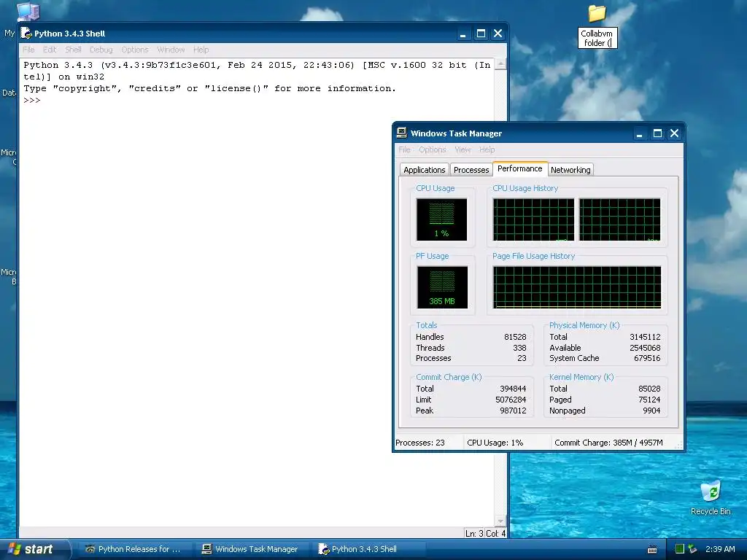Click Physical Memory Total 3145112

[x=645, y=337]
